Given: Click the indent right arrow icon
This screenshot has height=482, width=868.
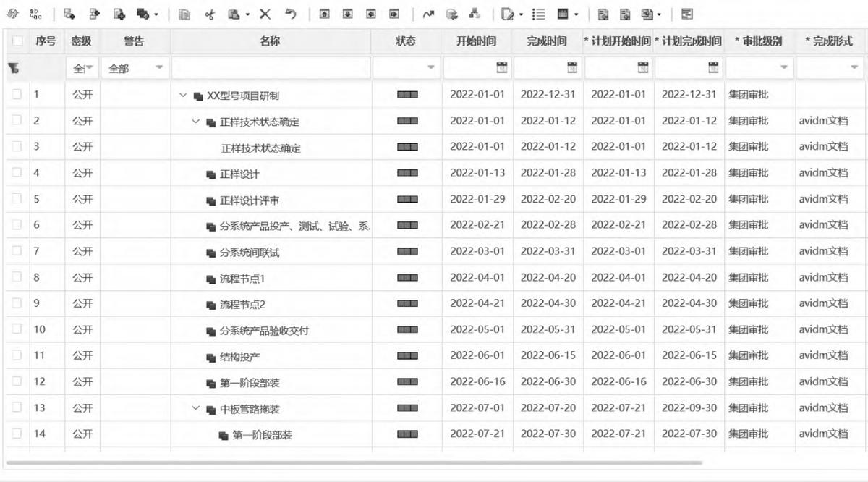Looking at the screenshot, I should (393, 14).
